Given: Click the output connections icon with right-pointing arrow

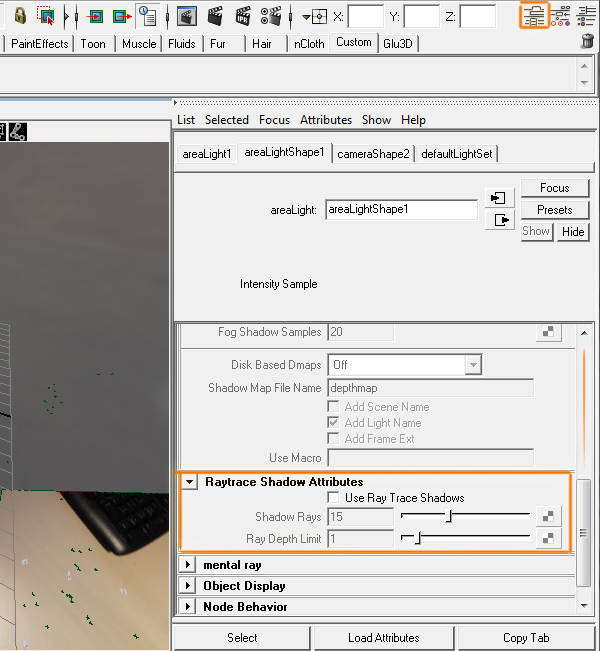Looking at the screenshot, I should click(122, 17).
